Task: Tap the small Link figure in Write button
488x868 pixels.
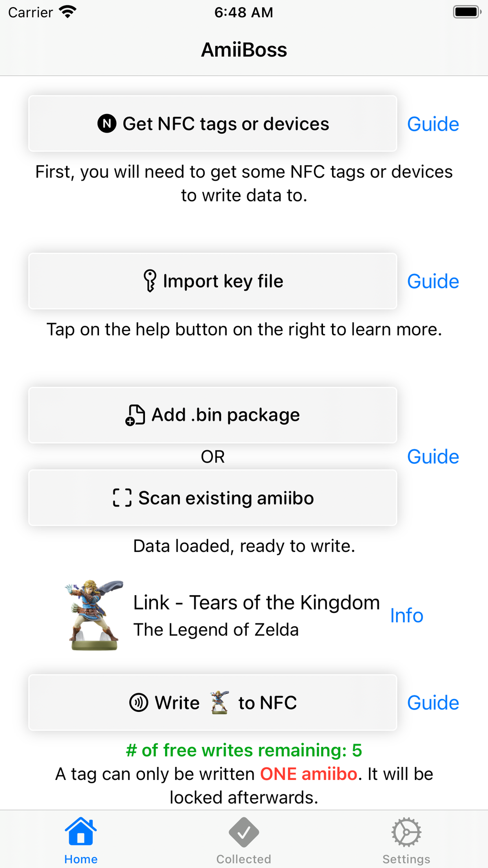Action: click(220, 703)
